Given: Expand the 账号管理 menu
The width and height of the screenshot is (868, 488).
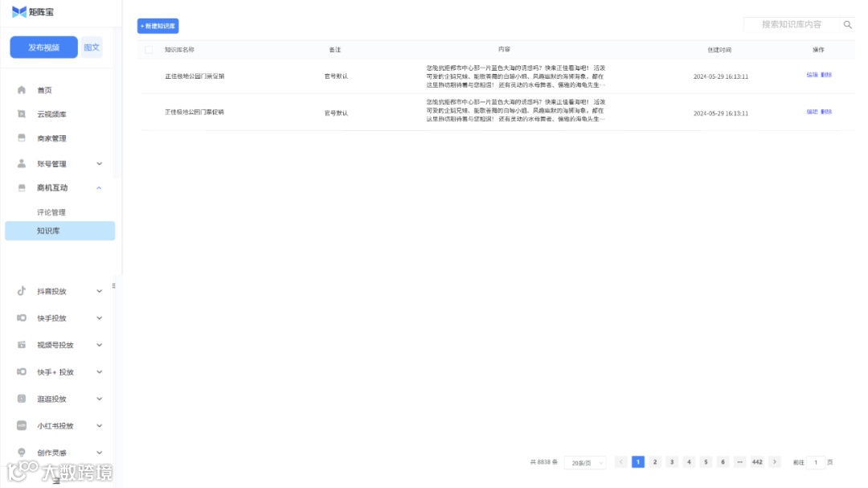Looking at the screenshot, I should [99, 163].
